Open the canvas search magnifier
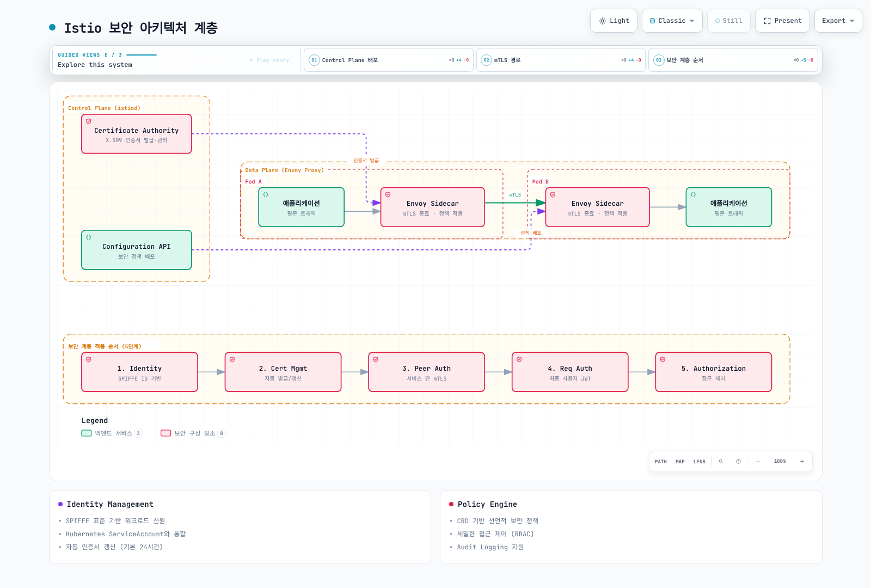The height and width of the screenshot is (588, 871). (x=721, y=462)
